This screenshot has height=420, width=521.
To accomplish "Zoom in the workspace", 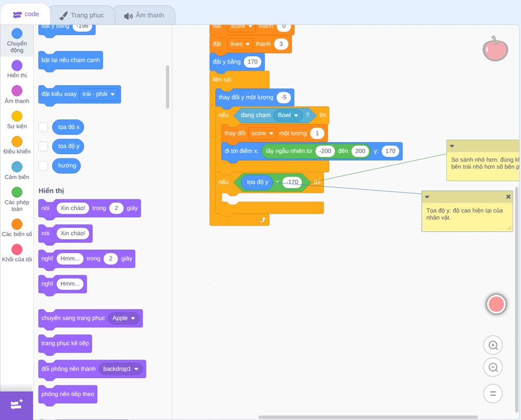I will tap(493, 345).
